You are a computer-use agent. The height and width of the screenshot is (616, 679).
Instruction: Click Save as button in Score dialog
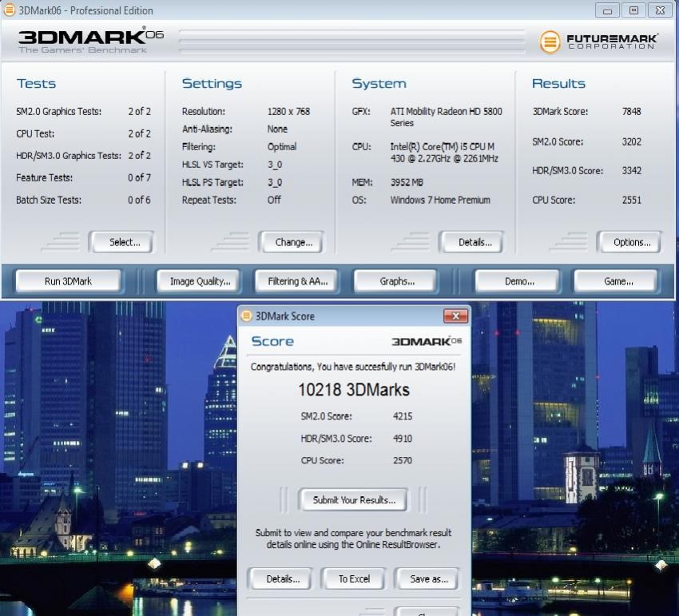(x=427, y=578)
